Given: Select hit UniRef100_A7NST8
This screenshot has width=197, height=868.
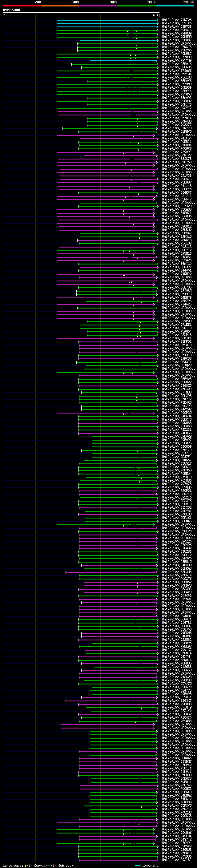Looking at the screenshot, I should pos(176,47).
